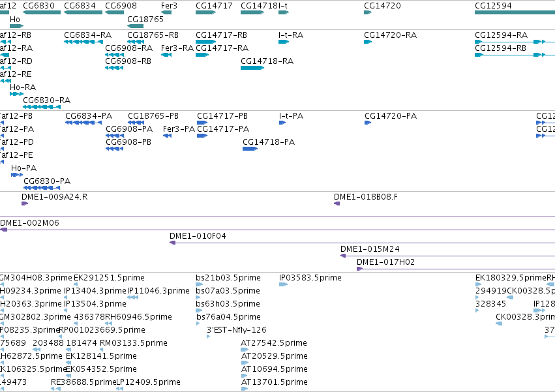
Task: Select EST AT20529.5prime
Action: click(x=245, y=363)
